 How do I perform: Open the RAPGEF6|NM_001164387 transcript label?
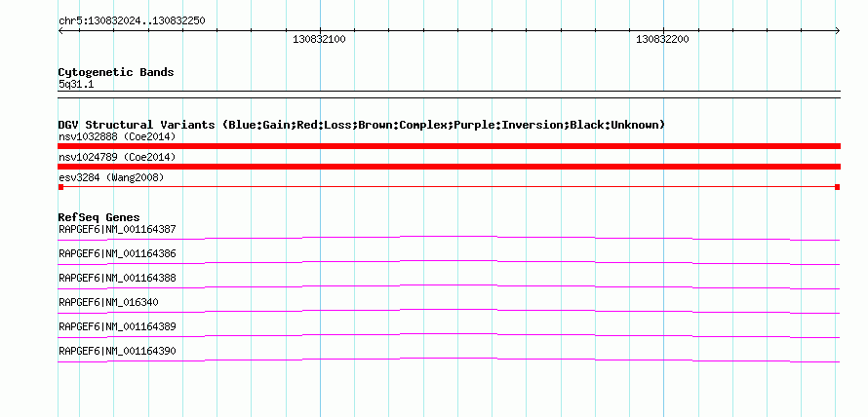(x=117, y=229)
